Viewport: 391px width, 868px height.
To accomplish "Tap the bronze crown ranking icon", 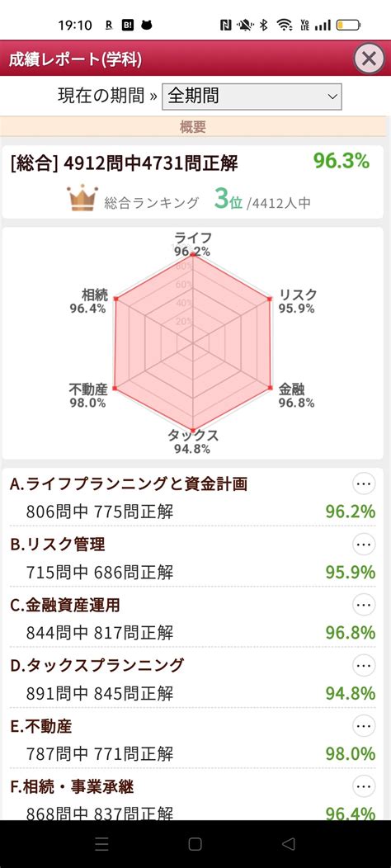I will coord(82,199).
